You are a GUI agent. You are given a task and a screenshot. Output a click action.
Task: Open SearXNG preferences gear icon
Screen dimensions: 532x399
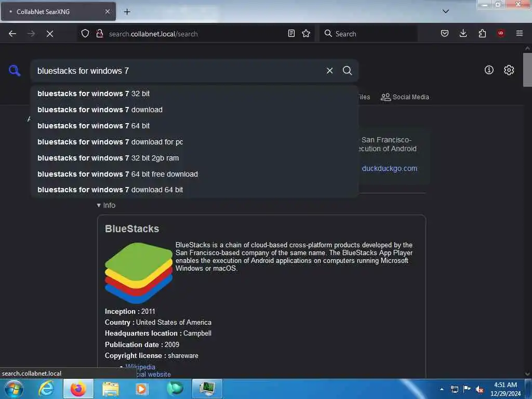[x=509, y=70]
